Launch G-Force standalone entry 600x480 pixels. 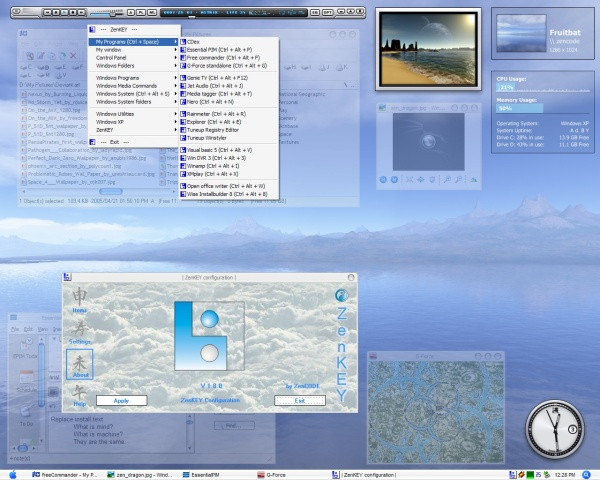(228, 66)
